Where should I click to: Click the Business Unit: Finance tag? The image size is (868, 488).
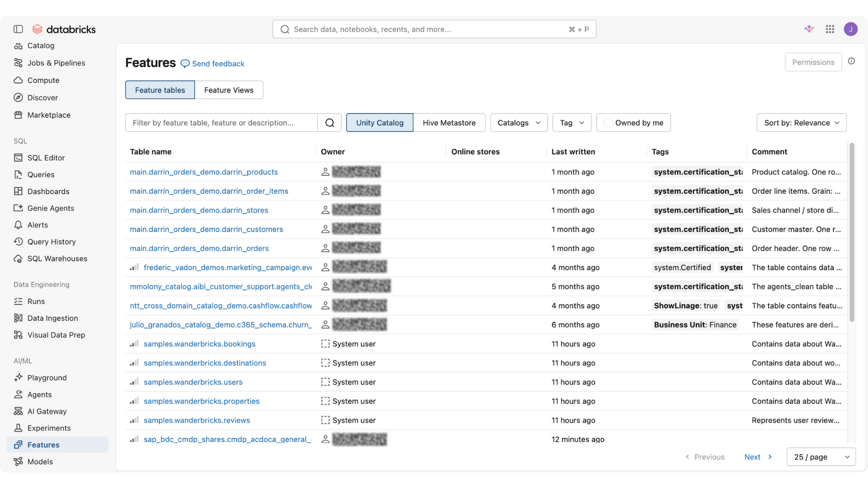point(695,325)
